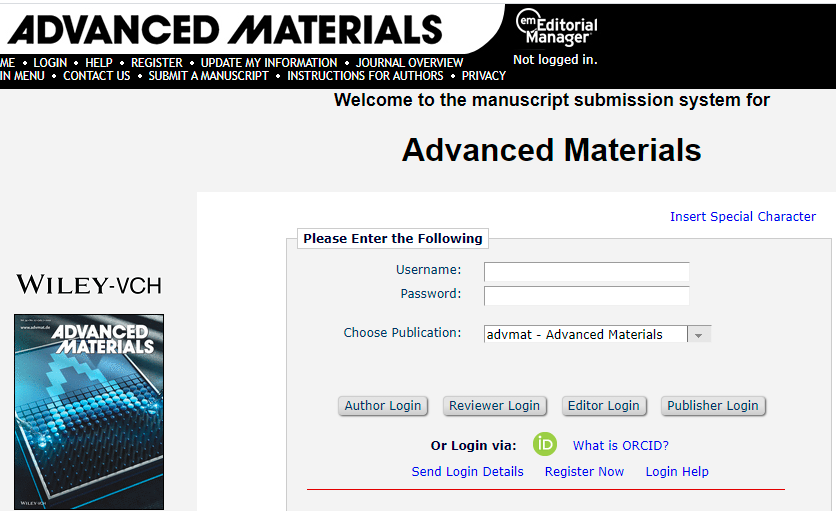The width and height of the screenshot is (836, 511).
Task: Click the Username input field
Action: [x=586, y=272]
